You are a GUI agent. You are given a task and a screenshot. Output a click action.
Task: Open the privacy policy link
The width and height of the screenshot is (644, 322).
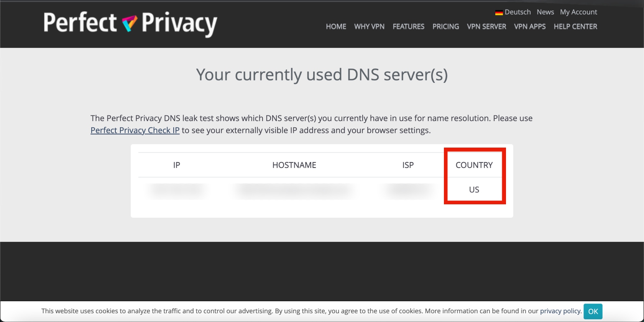coord(560,311)
